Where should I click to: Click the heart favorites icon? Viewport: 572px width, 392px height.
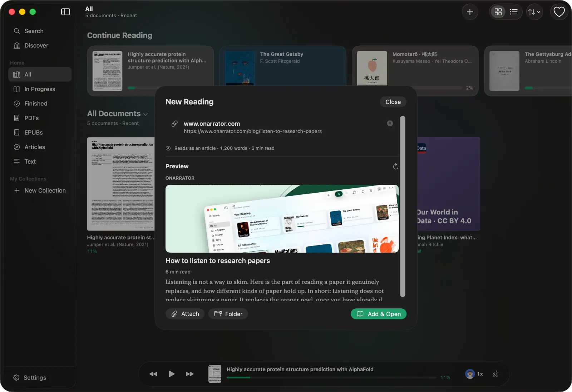click(x=559, y=12)
